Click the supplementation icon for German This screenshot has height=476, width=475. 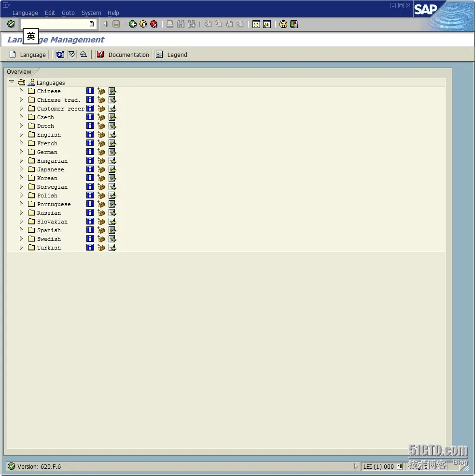(x=112, y=152)
